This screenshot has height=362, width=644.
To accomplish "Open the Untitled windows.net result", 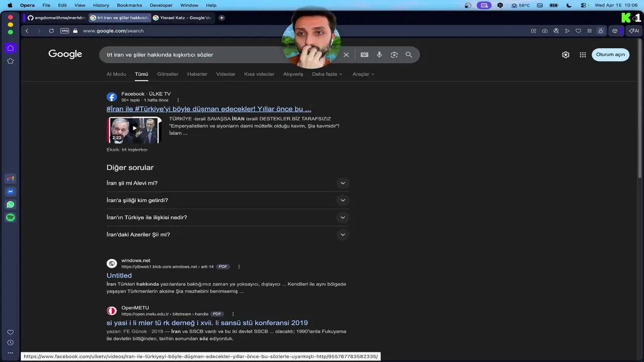I will (x=119, y=276).
